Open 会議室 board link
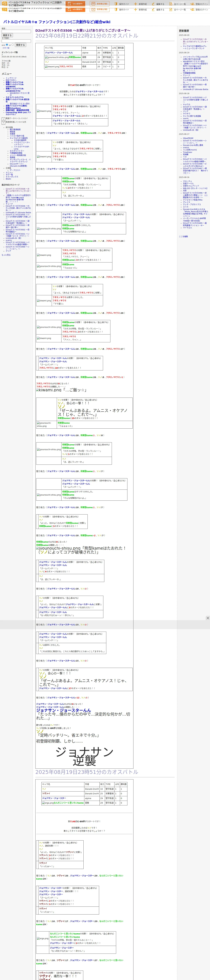Screen dimensions: 210x980 (x=13, y=134)
